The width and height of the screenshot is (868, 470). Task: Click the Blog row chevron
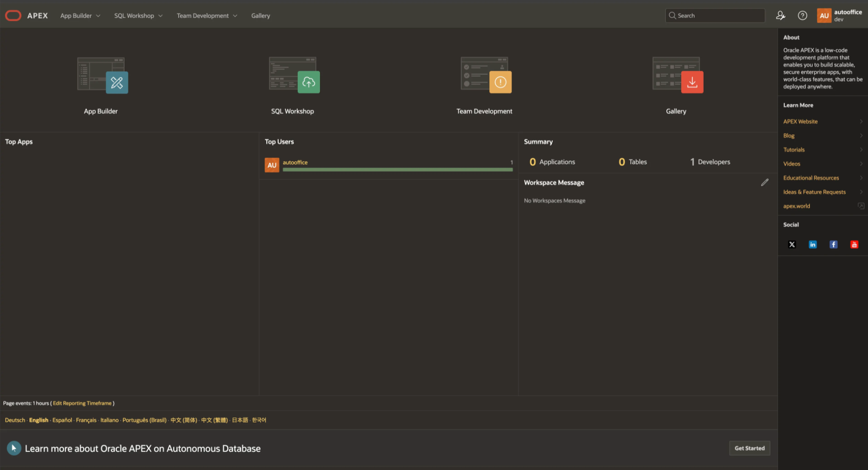tap(861, 136)
